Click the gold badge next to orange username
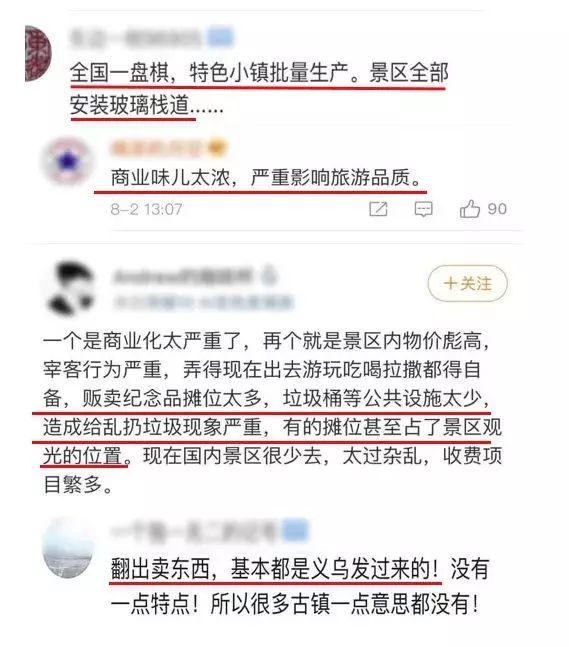The width and height of the screenshot is (569, 647). (x=217, y=148)
